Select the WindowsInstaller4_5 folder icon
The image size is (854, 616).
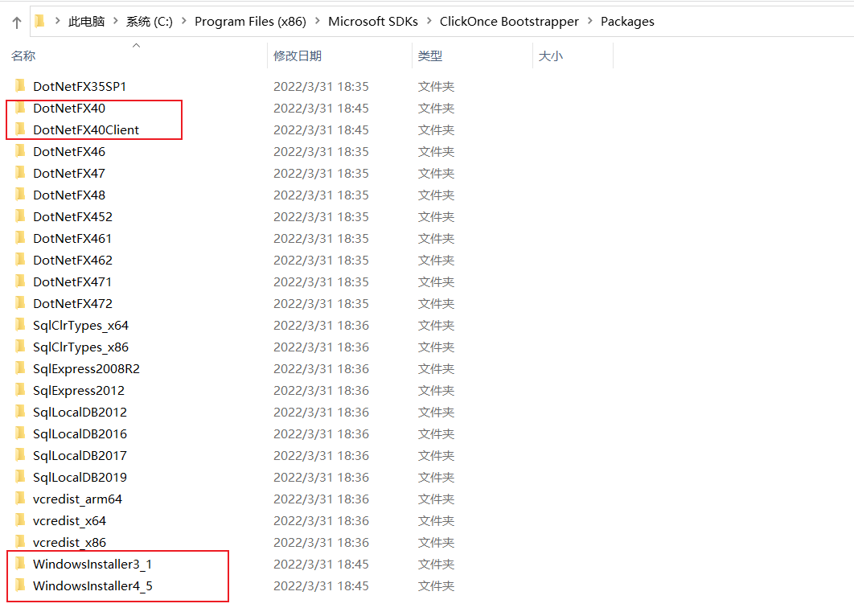click(20, 585)
